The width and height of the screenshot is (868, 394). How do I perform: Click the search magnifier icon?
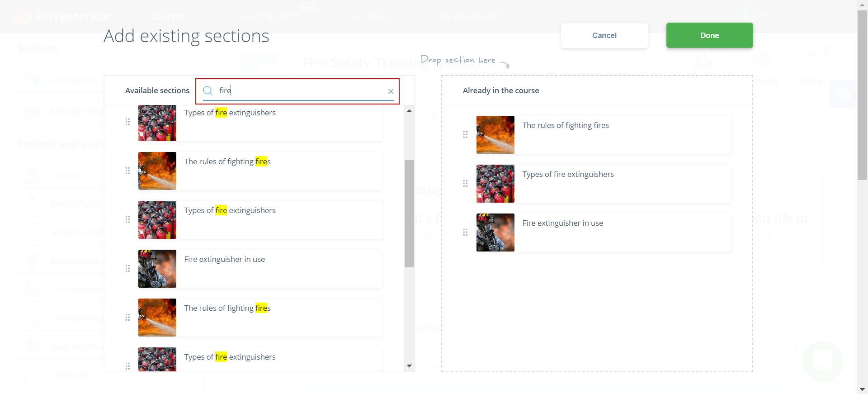coord(208,91)
